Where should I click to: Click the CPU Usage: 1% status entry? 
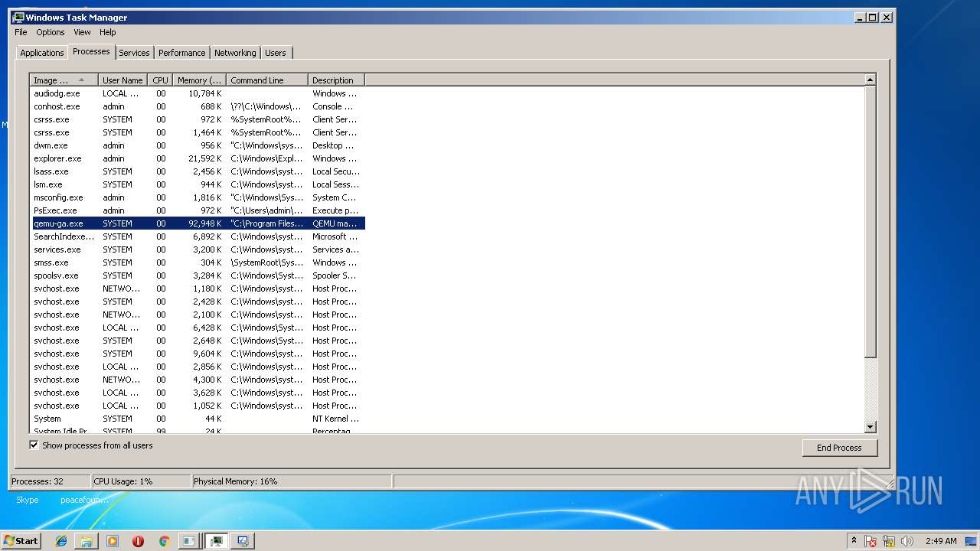141,481
